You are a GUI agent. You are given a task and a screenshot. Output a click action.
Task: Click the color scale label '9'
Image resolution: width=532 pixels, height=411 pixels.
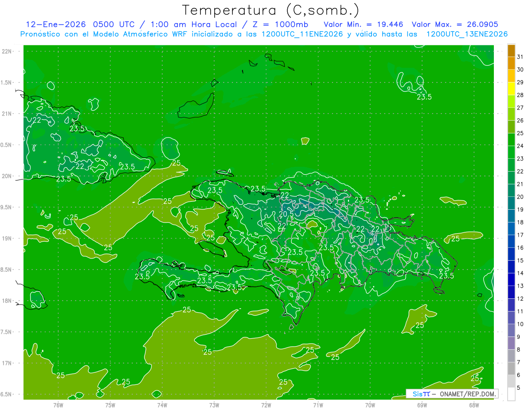coord(519,337)
